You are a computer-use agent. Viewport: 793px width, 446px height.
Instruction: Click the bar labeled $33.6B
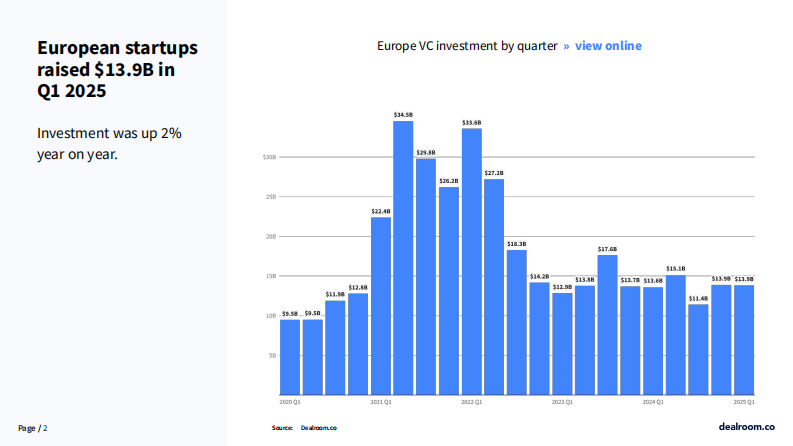click(471, 260)
